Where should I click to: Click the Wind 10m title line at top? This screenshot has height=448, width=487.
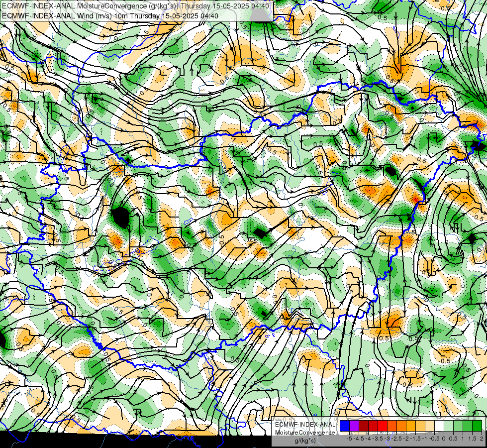click(110, 16)
